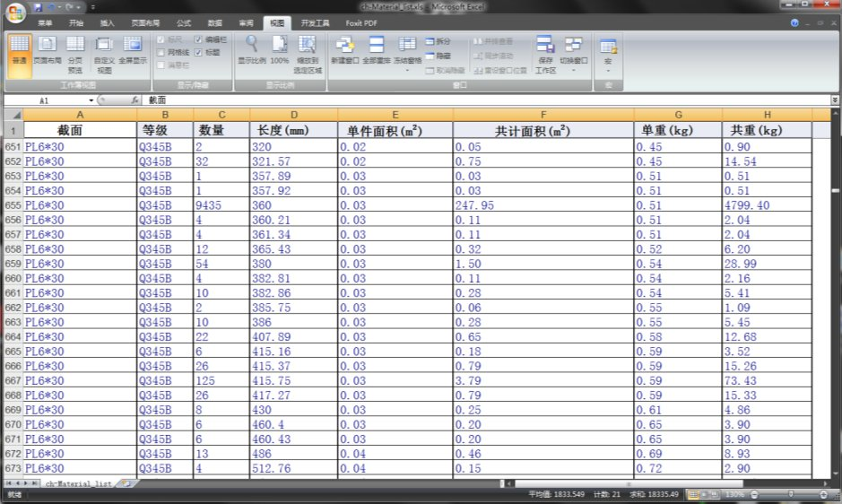
Task: Switch to Page Break Preview in status bar
Action: (716, 494)
